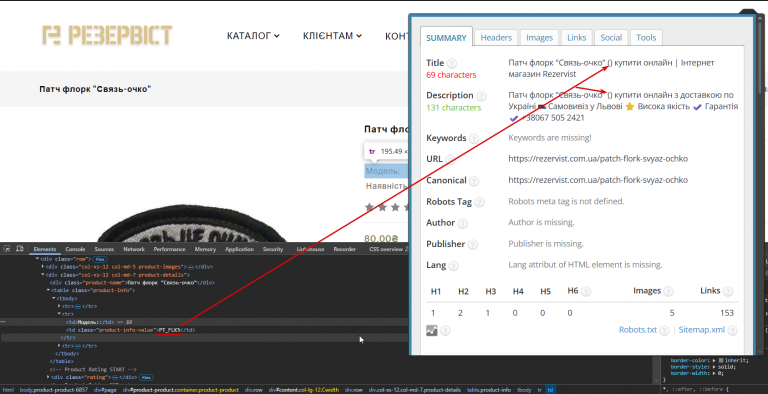Expand the first collapsed tr node

59,306
